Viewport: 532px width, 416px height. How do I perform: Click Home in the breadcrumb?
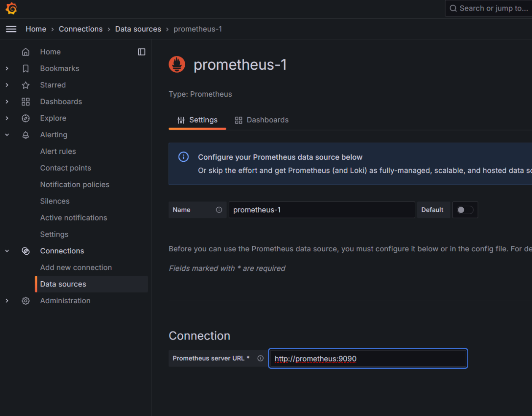pyautogui.click(x=36, y=29)
